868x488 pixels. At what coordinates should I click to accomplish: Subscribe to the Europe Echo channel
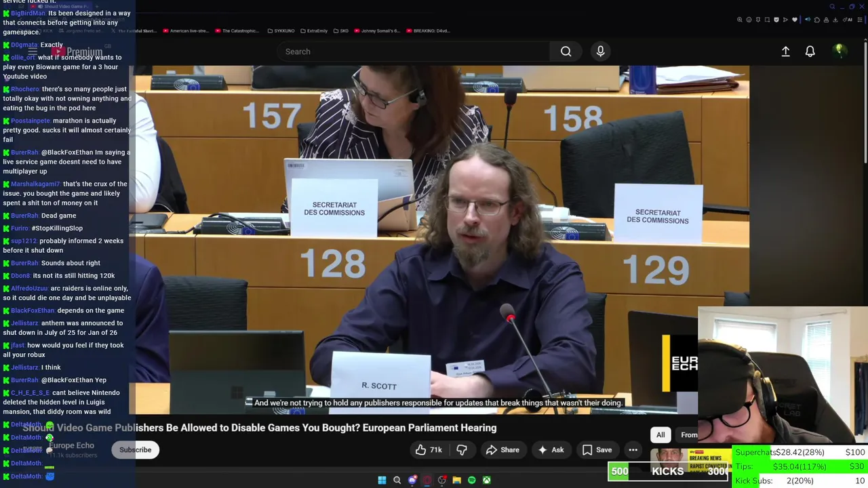coord(135,449)
